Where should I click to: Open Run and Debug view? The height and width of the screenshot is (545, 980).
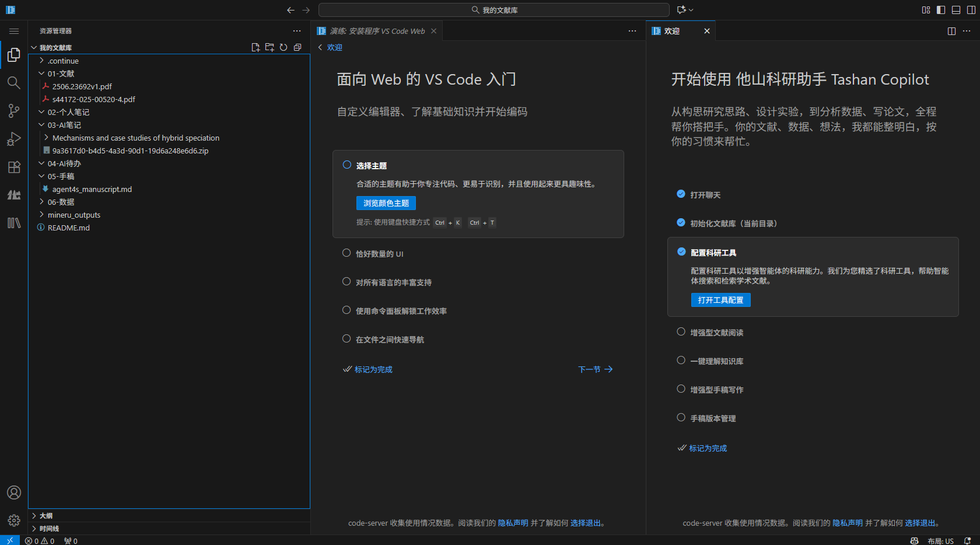[14, 139]
